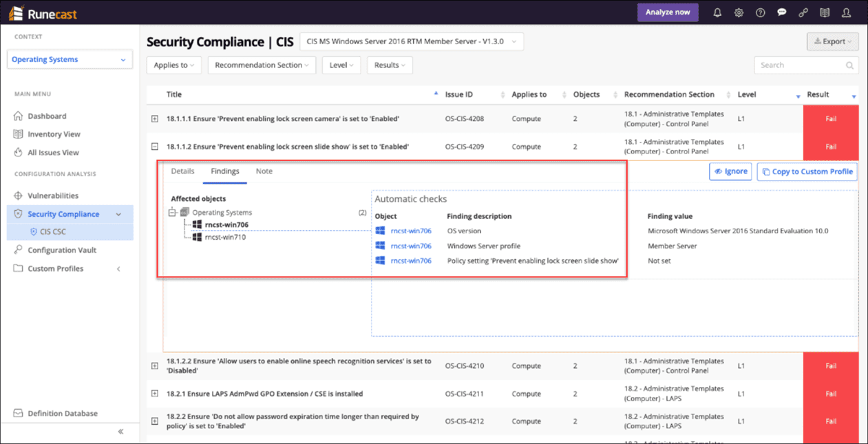
Task: Collapse the 18.1.1.2 row with minus box
Action: (155, 147)
